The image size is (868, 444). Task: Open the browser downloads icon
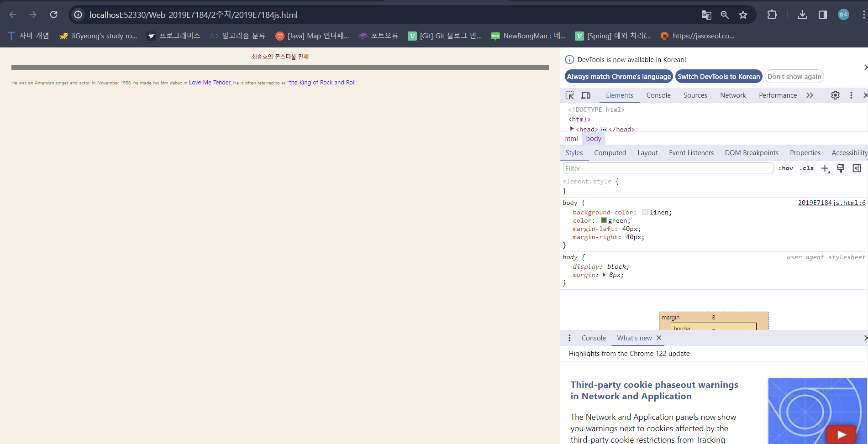pos(802,15)
